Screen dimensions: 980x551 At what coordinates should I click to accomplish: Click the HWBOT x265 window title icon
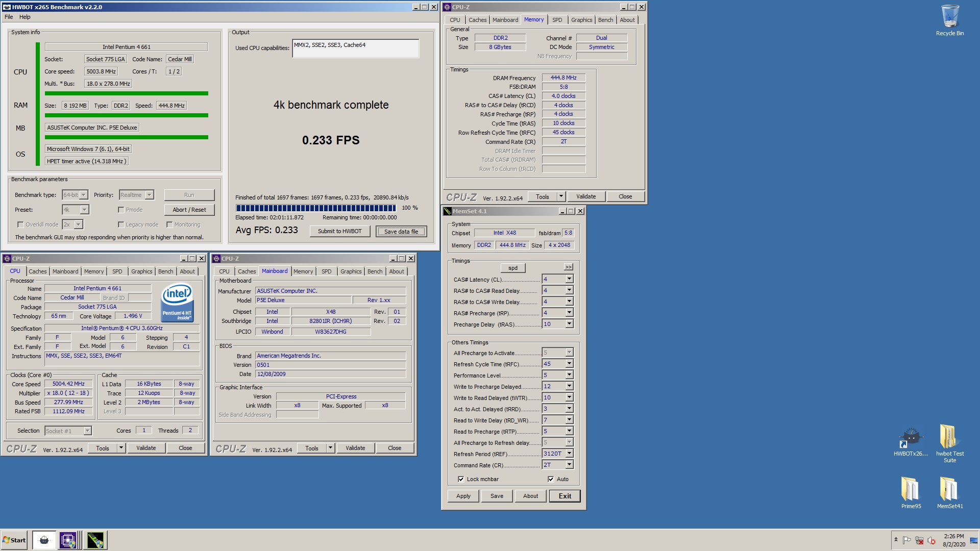(7, 7)
